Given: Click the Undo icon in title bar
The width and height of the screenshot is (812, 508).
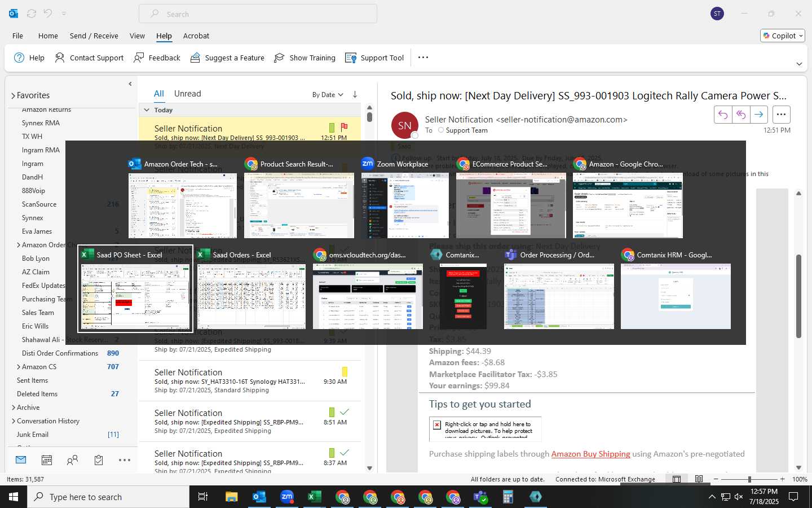Looking at the screenshot, I should point(48,14).
